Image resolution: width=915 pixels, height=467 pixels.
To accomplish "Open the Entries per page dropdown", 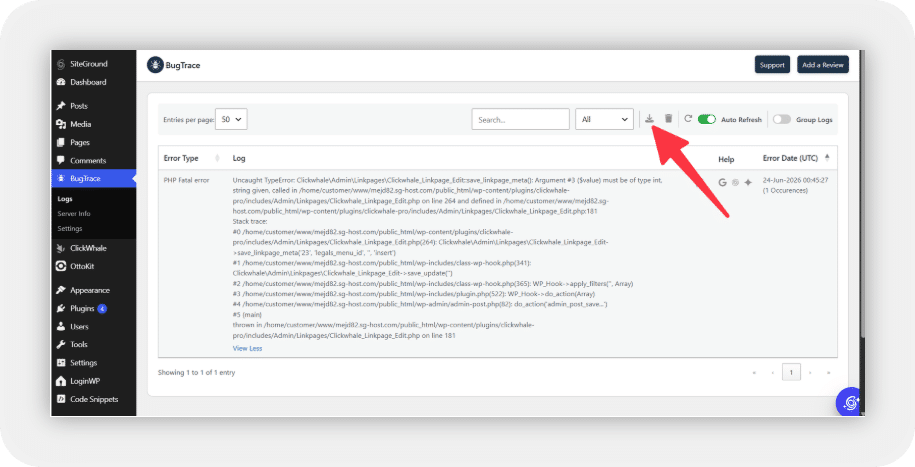I will (232, 119).
